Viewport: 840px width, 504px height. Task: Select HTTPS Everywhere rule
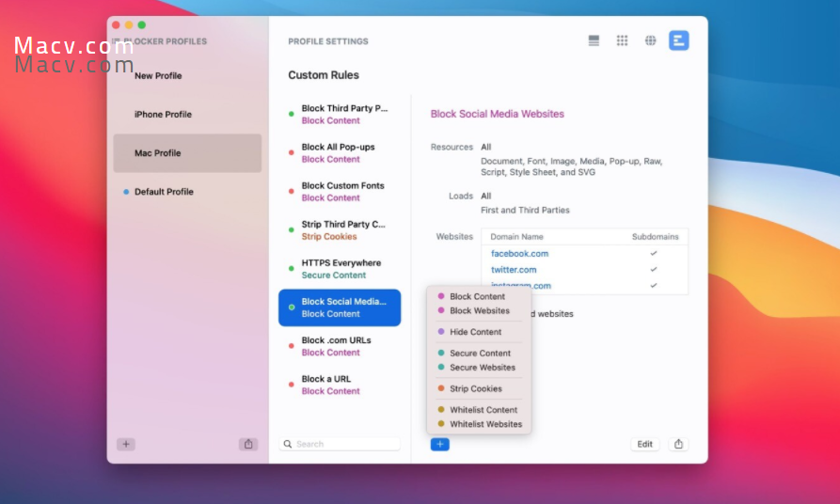tap(340, 268)
